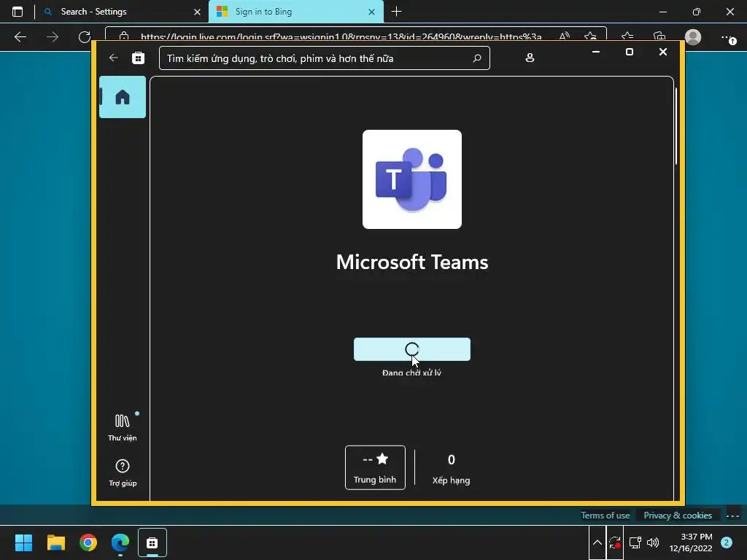Viewport: 747px width, 560px height.
Task: Minimize the Microsoft Store window
Action: tap(596, 52)
